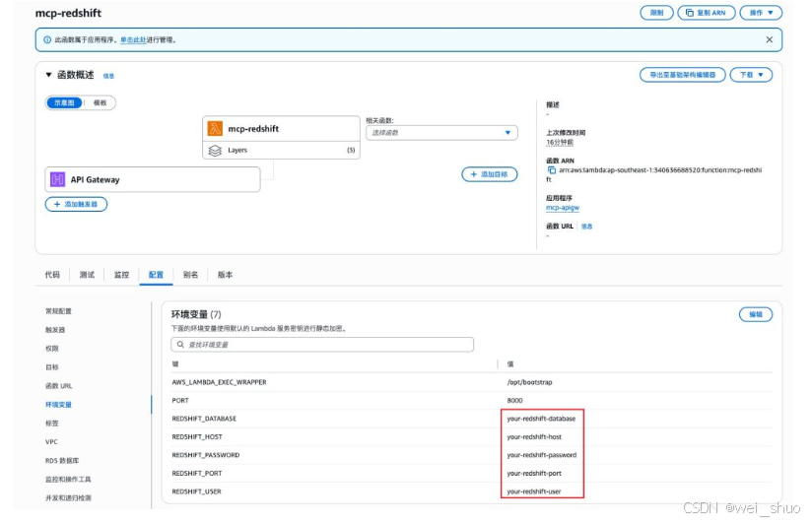Click the /opt/bootstrap value

point(529,382)
